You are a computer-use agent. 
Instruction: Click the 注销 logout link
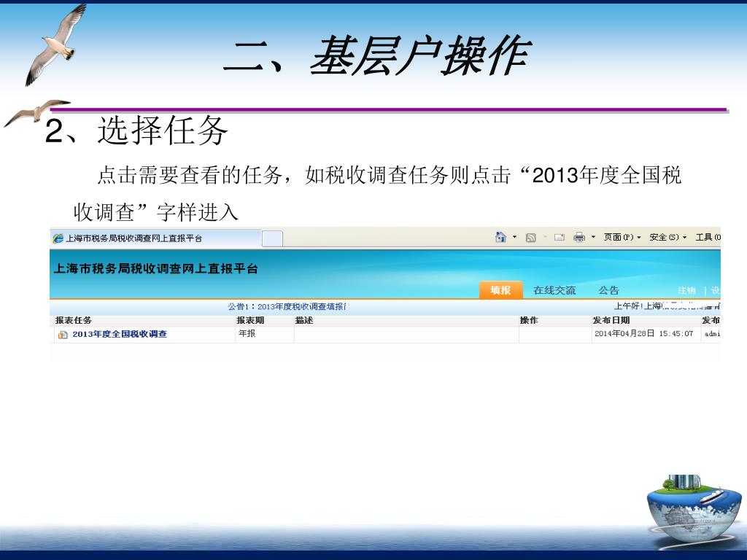click(x=686, y=290)
